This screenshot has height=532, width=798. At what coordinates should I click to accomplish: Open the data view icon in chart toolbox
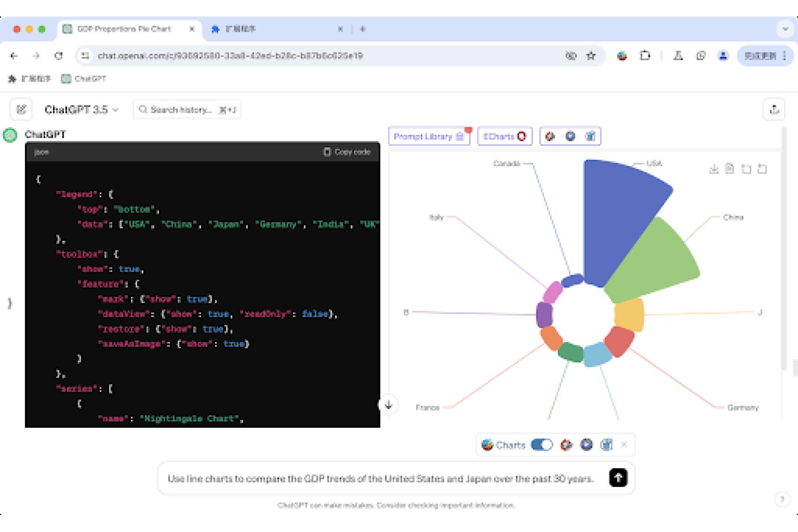pyautogui.click(x=730, y=169)
